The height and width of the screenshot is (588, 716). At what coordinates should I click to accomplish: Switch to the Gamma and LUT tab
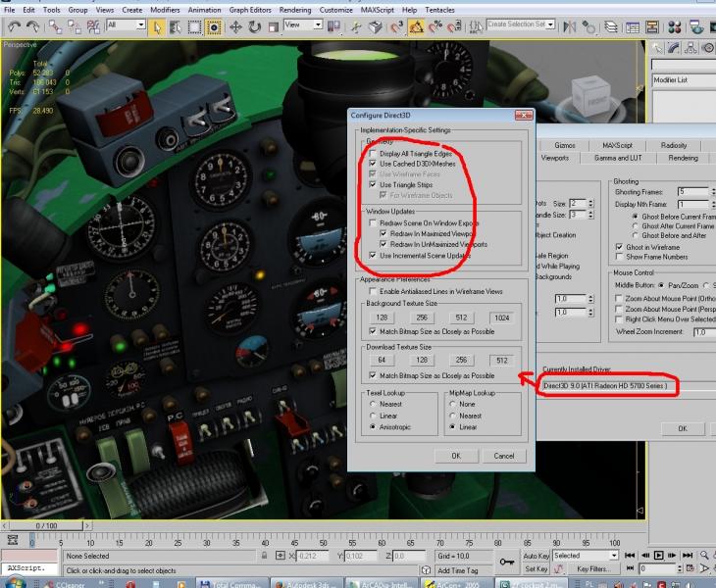pos(618,158)
